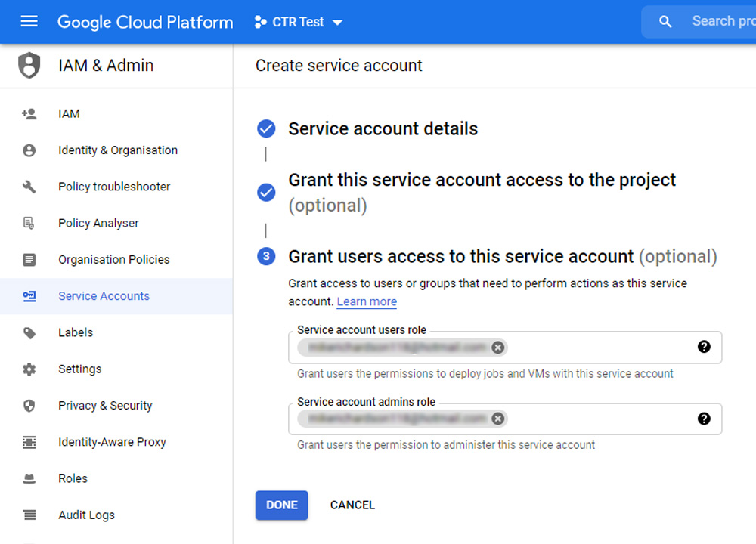This screenshot has width=756, height=544.
Task: Expand Grant this service account access step
Action: tap(482, 181)
